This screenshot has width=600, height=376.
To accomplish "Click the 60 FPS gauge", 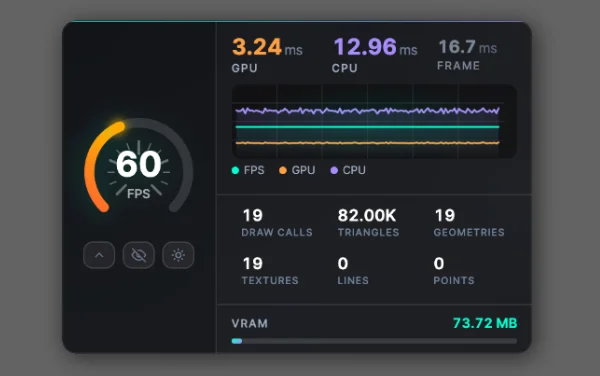I will click(139, 165).
